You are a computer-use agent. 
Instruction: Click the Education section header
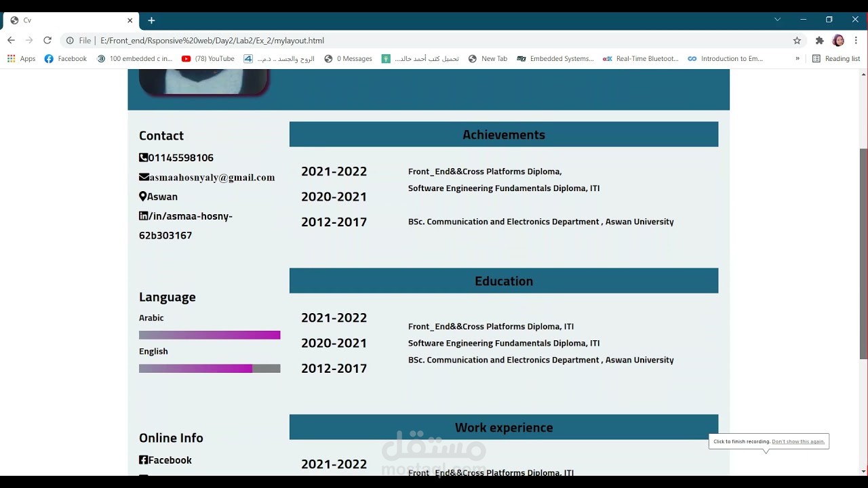[504, 281]
